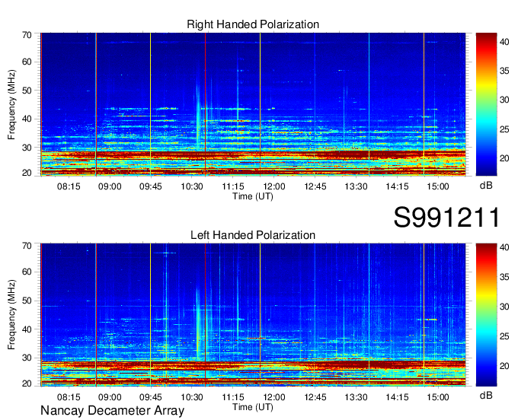Click the Nancay Decameter Array caption
This screenshot has width=518, height=420.
point(112,411)
